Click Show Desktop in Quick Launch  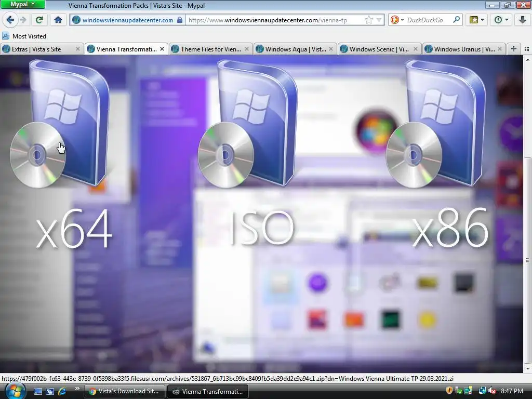coord(37,392)
